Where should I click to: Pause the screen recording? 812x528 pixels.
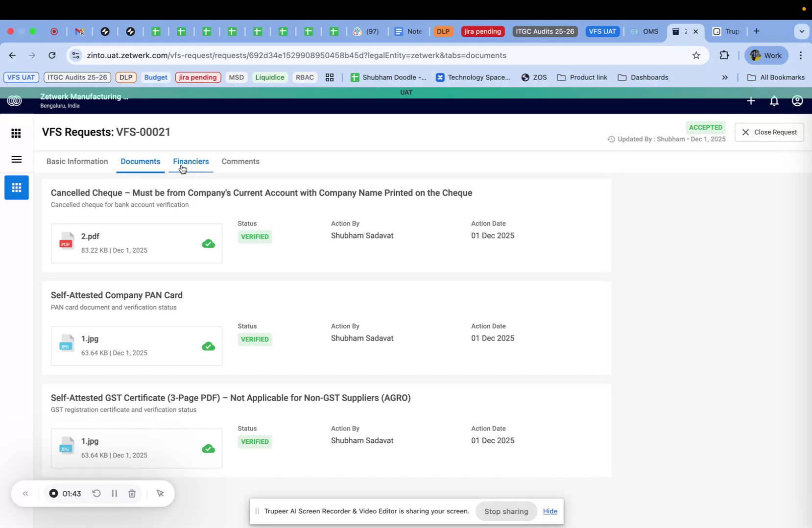coord(114,493)
